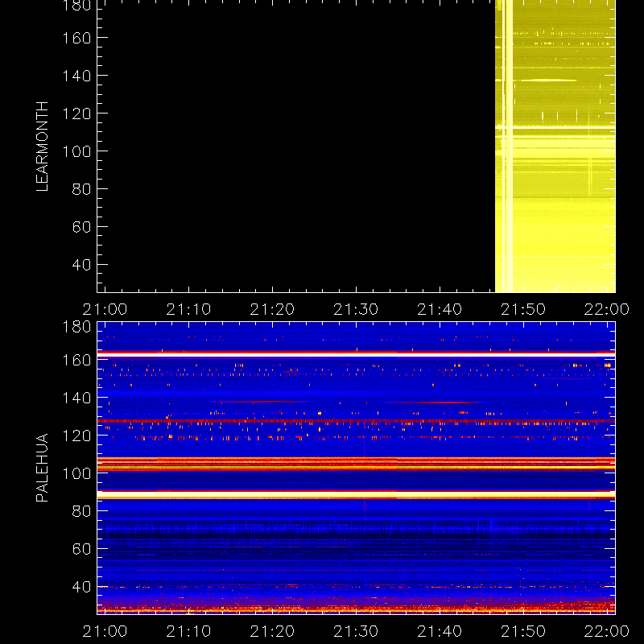
Task: Select the 100 tick label on Palehua plot
Action: (76, 473)
